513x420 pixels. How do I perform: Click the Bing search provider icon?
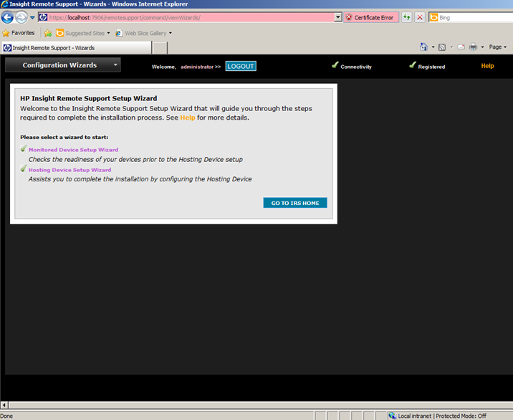(x=433, y=17)
